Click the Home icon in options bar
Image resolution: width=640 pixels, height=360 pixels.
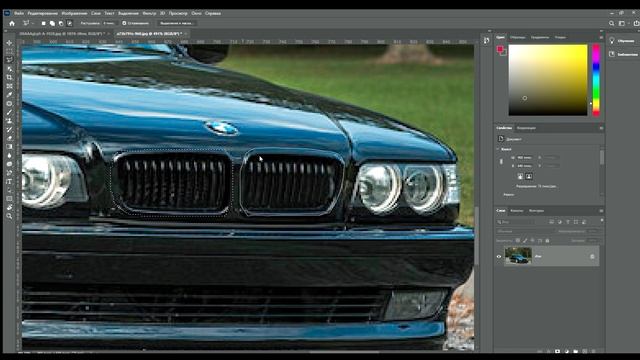[x=12, y=23]
